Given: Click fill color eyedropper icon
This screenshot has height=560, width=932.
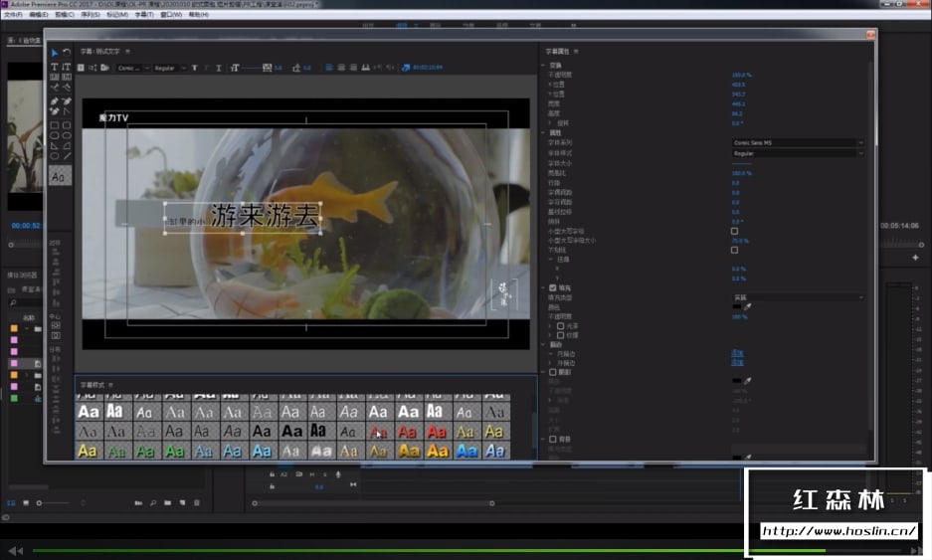Looking at the screenshot, I should click(748, 307).
